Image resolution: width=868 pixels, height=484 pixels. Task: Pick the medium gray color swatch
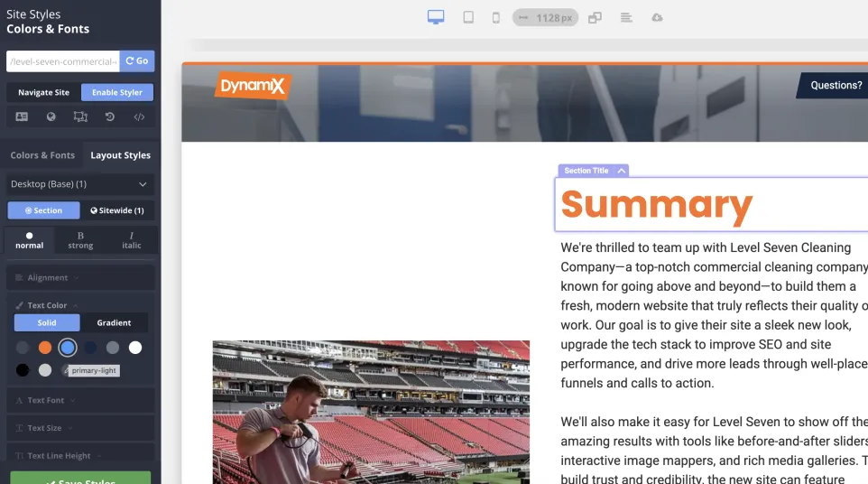tap(113, 348)
